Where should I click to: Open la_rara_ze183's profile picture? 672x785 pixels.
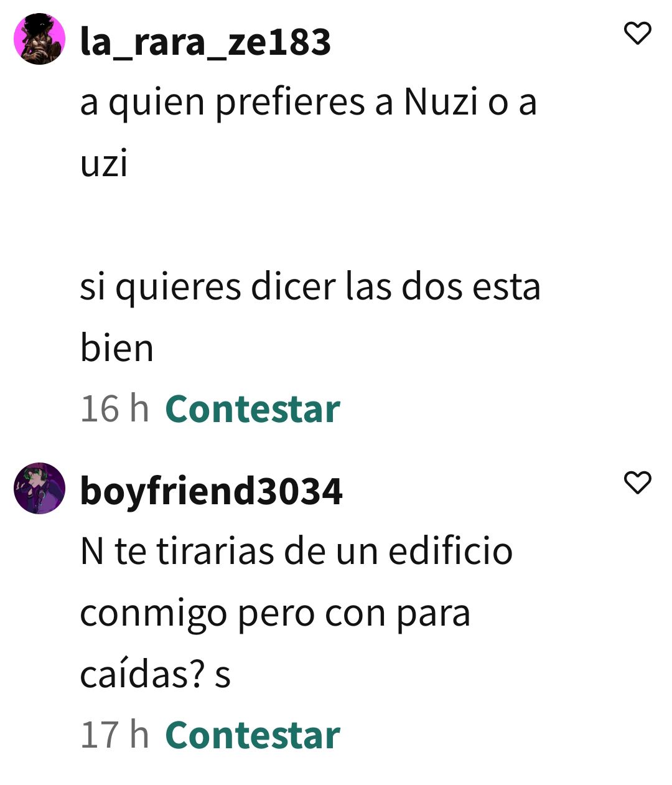(40, 39)
